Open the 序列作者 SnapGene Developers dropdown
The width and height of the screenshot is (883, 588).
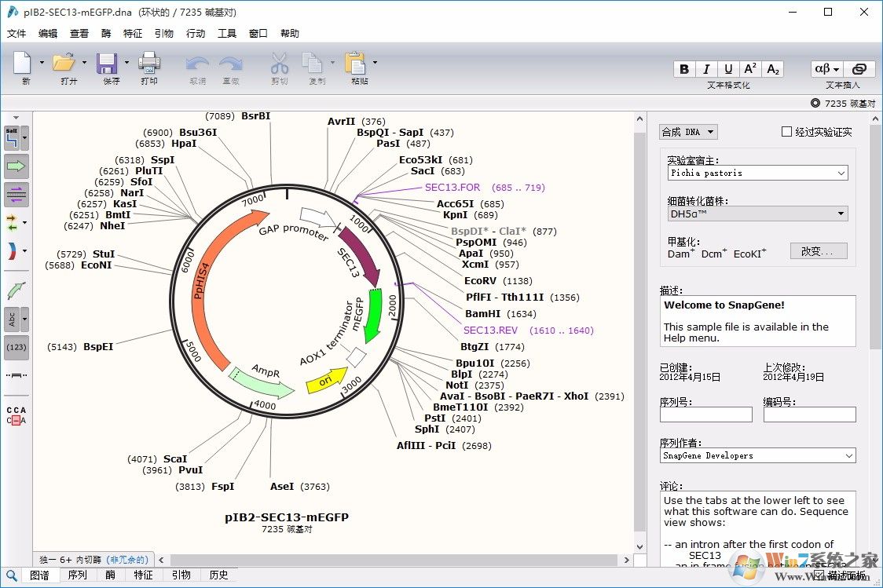[757, 455]
